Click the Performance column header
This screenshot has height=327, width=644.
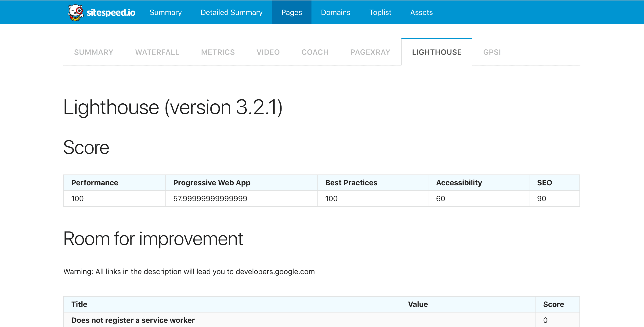tap(95, 183)
